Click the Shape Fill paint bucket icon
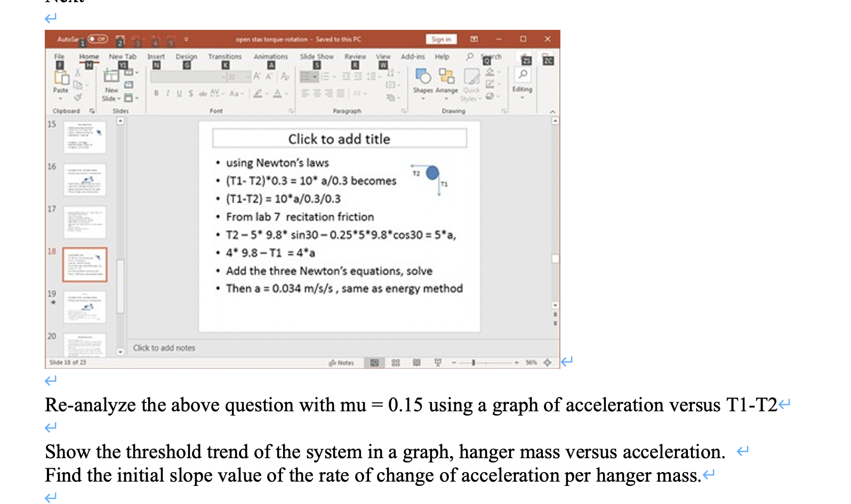The height and width of the screenshot is (504, 851). point(490,72)
